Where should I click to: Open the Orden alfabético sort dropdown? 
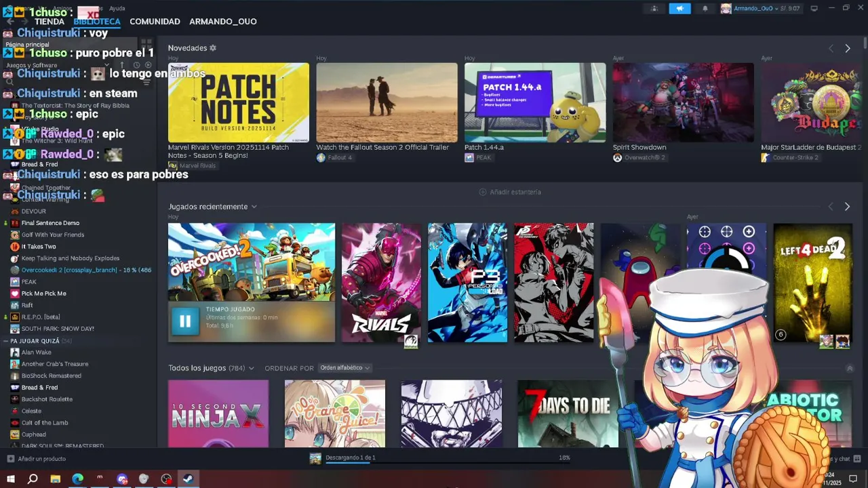pyautogui.click(x=345, y=368)
